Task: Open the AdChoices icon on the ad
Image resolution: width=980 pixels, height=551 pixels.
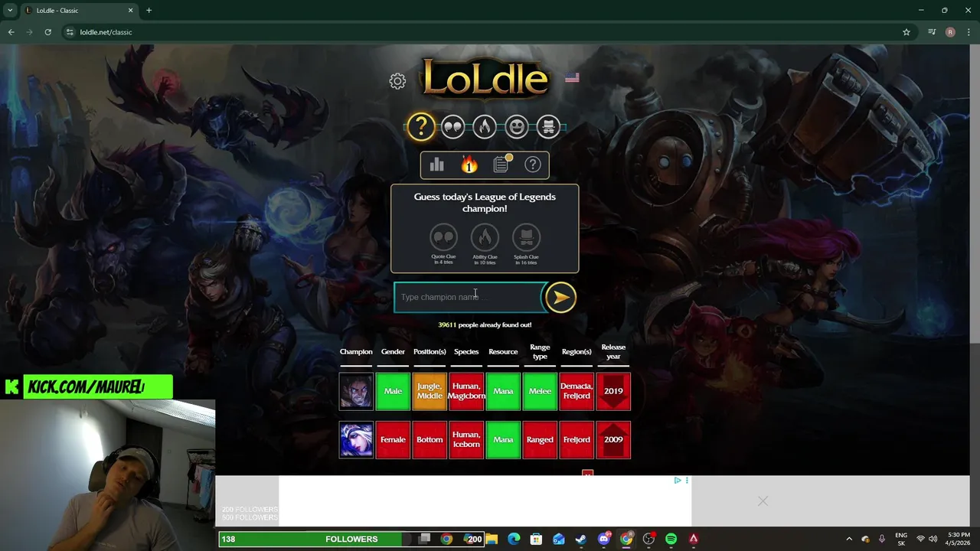Action: tap(678, 481)
